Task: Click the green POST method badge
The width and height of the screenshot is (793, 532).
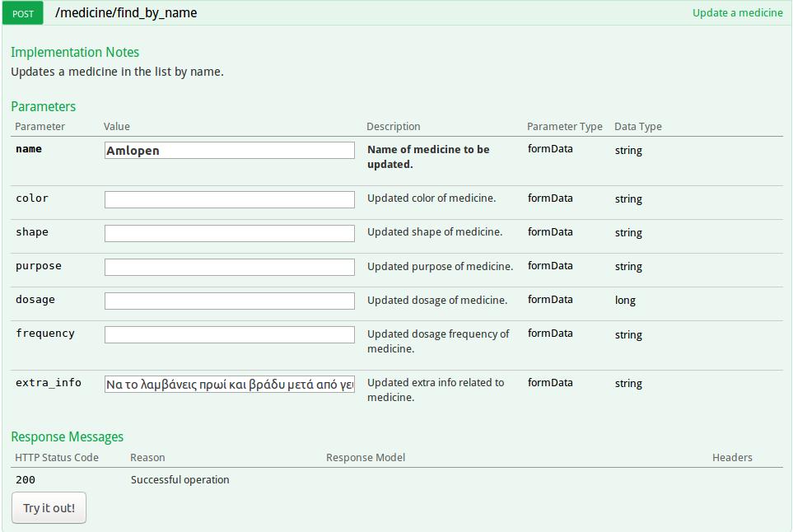Action: coord(23,13)
